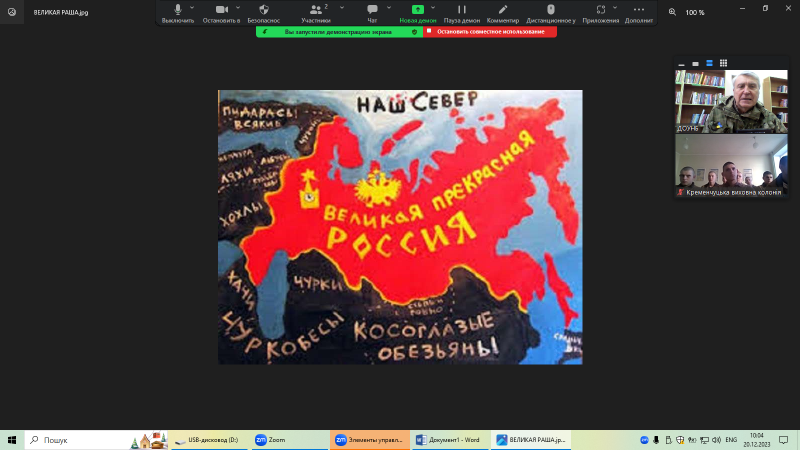Open the Чат chat panel
Viewport: 800px width, 450px height.
tap(372, 13)
